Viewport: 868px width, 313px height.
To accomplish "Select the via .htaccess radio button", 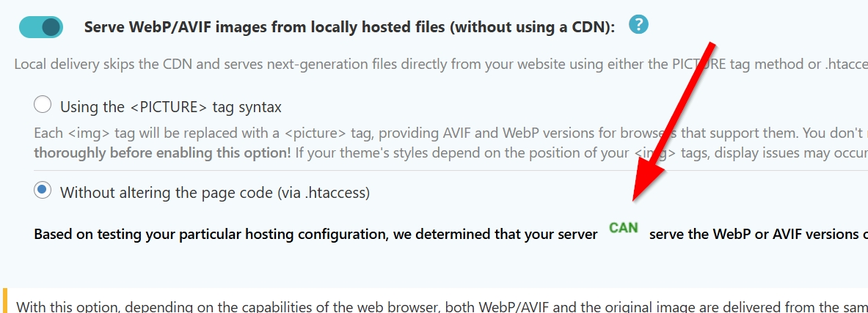I will pos(43,191).
